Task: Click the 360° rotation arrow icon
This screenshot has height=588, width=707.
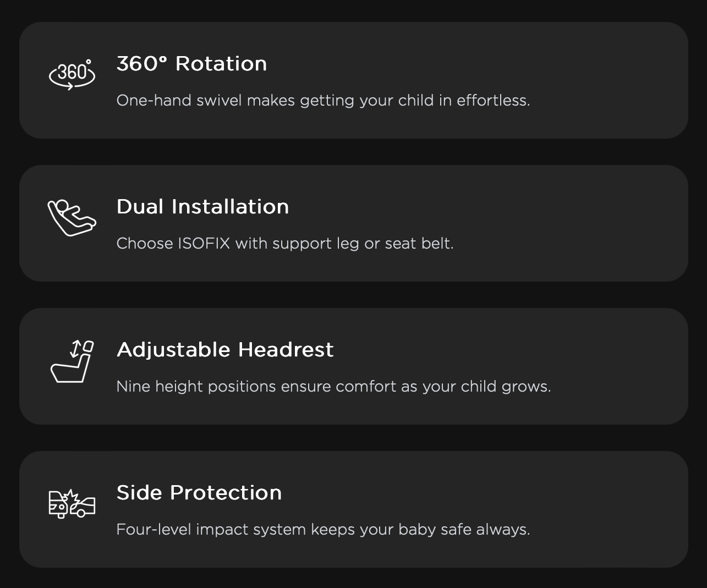Action: (x=72, y=74)
